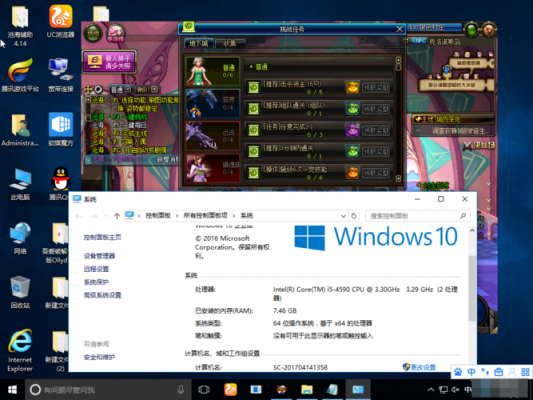Claim reward button for 任意完成3个 quest
Viewport: 533px width, 400px height.
pos(376,131)
